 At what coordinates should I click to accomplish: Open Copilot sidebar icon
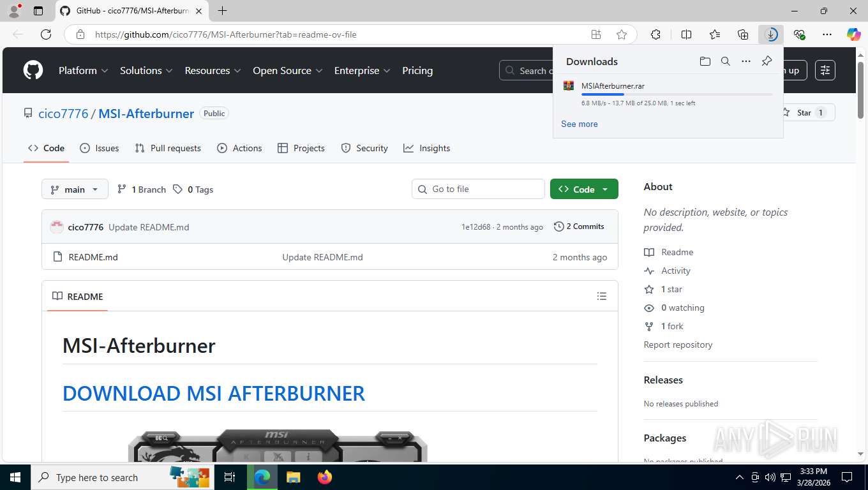click(x=853, y=34)
